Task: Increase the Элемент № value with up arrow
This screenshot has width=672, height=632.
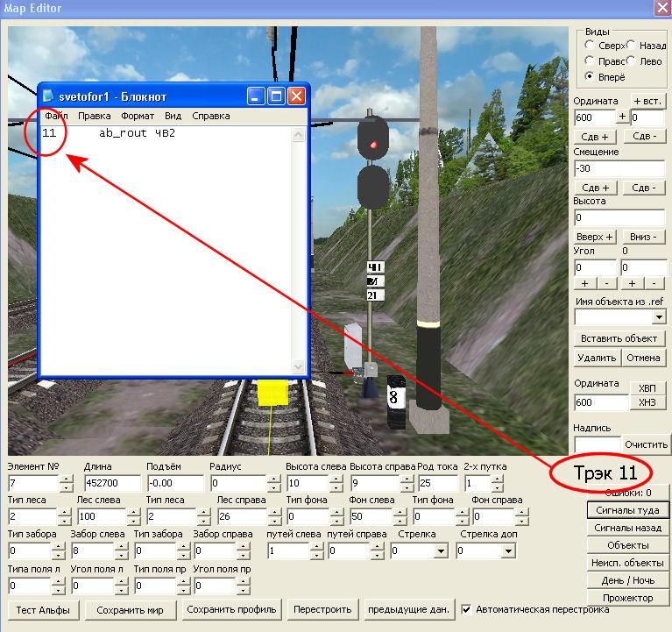Action: click(x=67, y=479)
